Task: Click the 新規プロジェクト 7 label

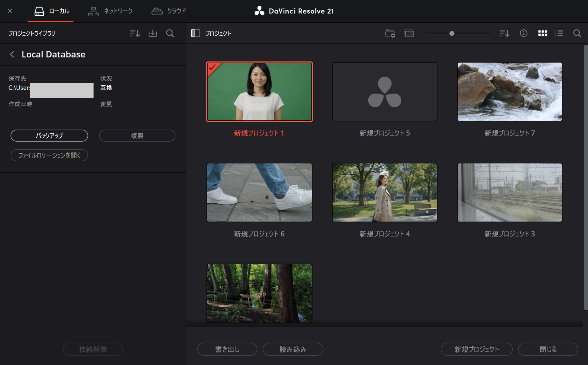Action: (510, 133)
